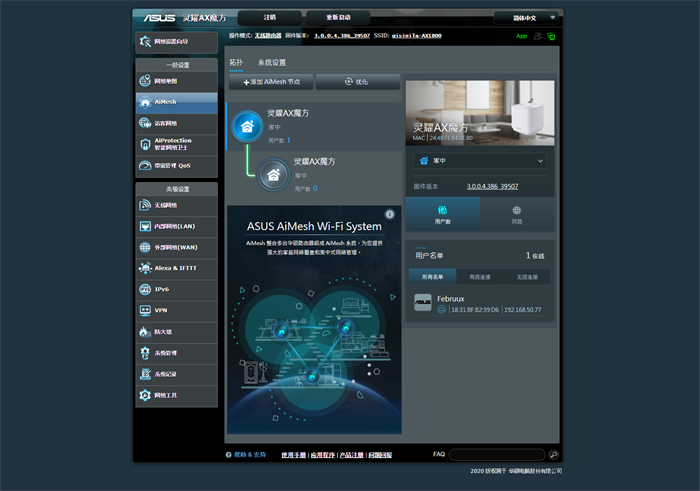Open firmware version link in header

[x=342, y=36]
